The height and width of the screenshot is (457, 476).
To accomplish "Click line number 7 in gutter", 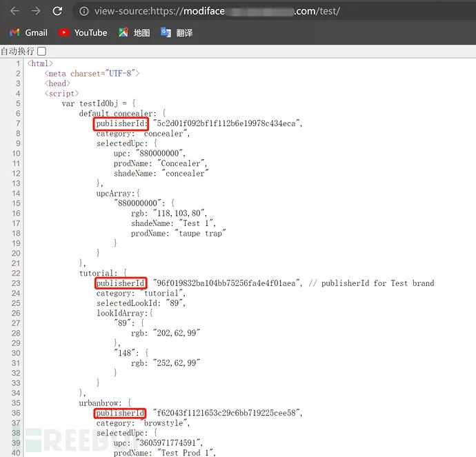I will point(18,123).
